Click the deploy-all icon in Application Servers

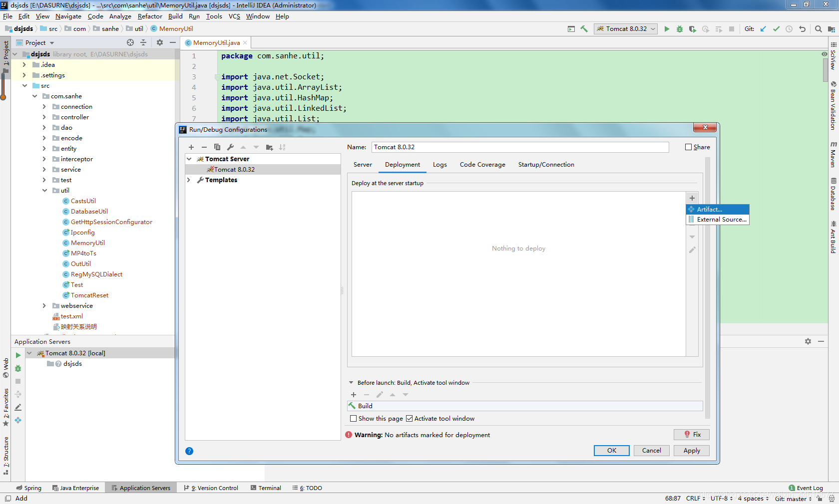pos(18,394)
